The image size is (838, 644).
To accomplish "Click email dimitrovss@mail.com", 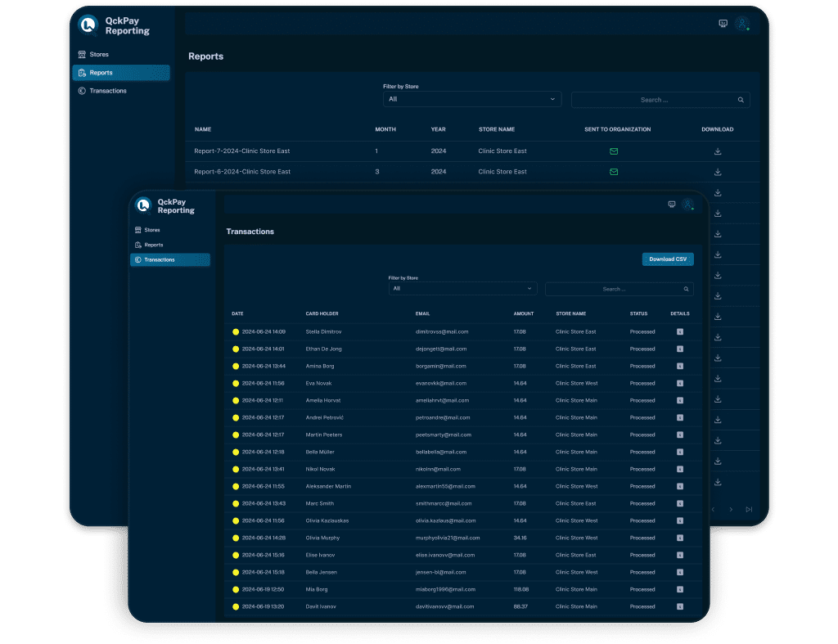I will (x=441, y=331).
